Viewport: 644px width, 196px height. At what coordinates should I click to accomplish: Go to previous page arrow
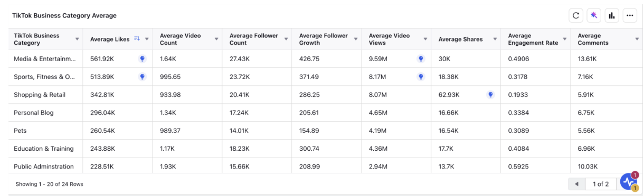point(576,184)
